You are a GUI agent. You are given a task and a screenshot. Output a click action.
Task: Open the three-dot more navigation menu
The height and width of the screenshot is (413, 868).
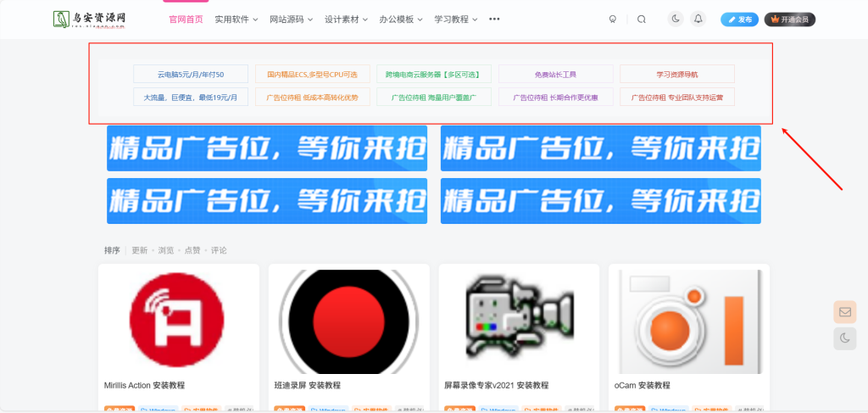pos(494,19)
